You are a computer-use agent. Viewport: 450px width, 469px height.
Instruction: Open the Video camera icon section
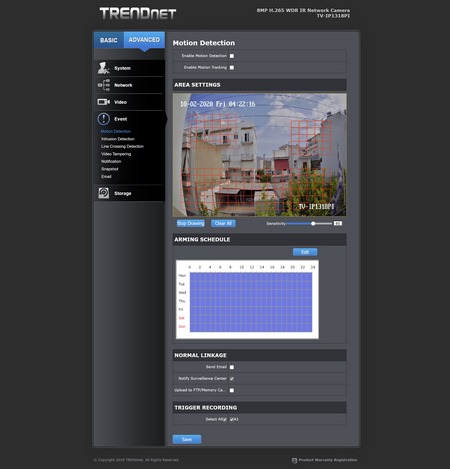pos(103,102)
